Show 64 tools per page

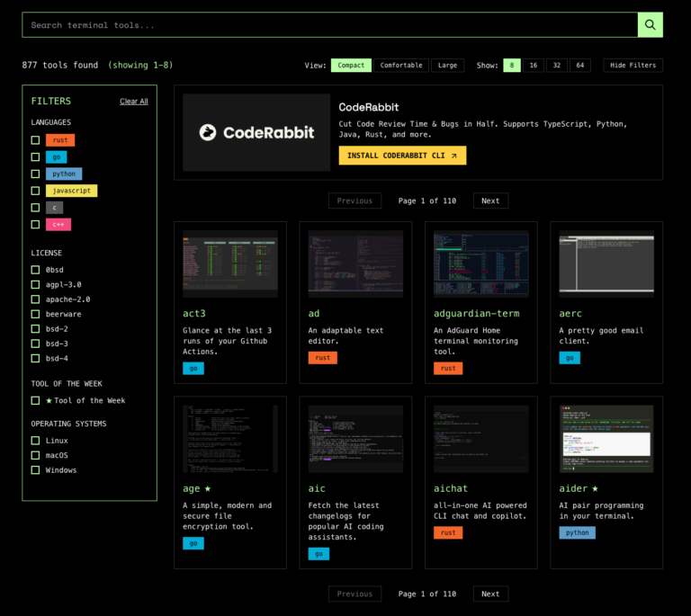(x=580, y=65)
